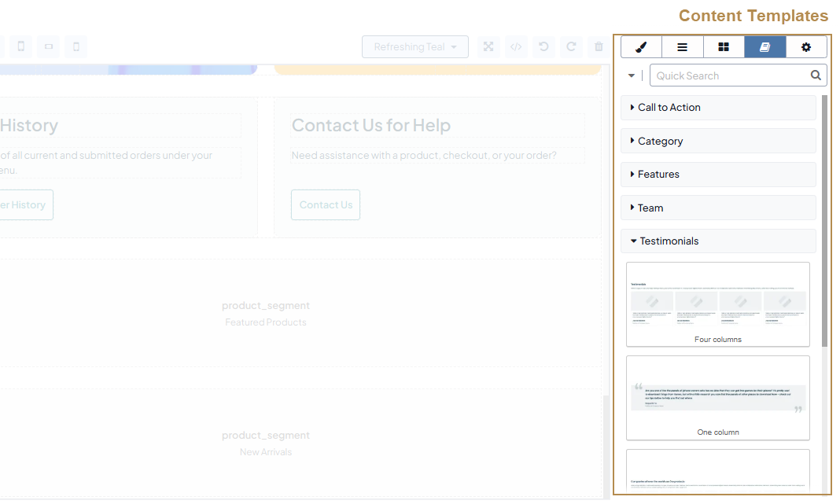Collapse the Testimonials category
Screen dimensions: 840x504
coord(717,241)
